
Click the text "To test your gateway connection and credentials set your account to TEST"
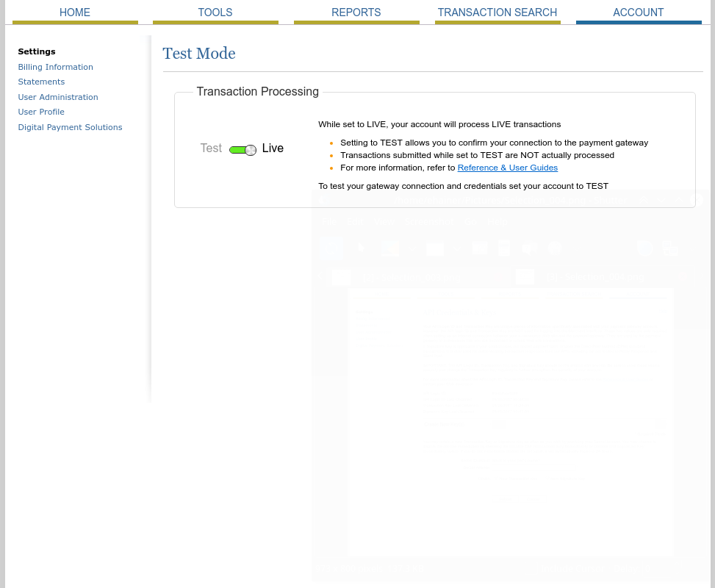click(463, 186)
